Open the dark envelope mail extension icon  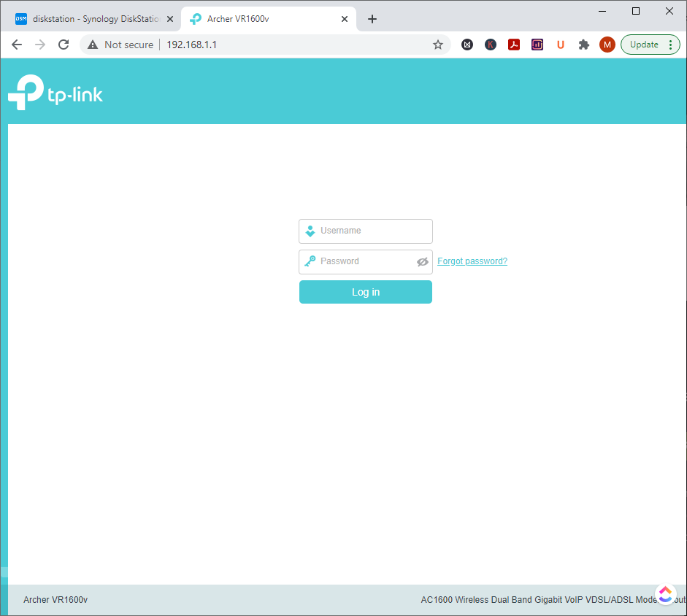pos(467,45)
